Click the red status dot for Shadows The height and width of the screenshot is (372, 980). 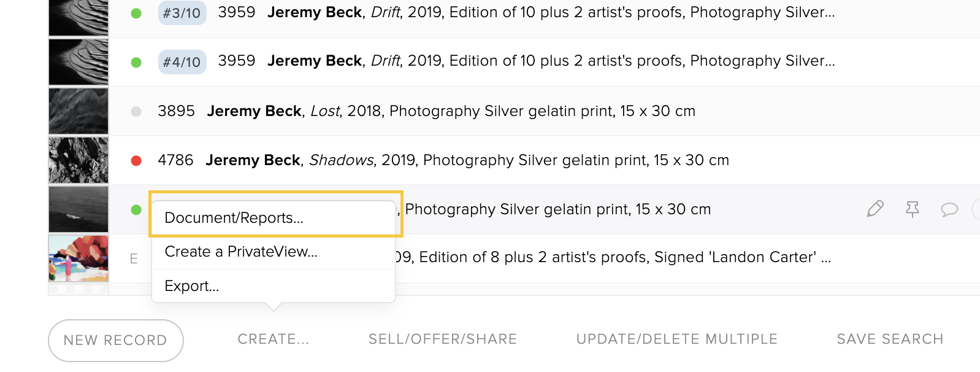[x=136, y=160]
